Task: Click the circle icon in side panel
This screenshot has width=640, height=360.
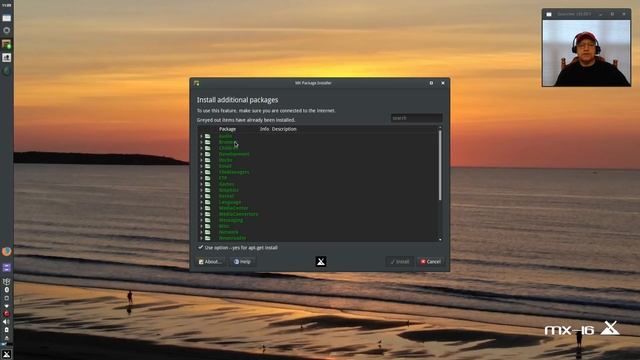Action: (6, 30)
